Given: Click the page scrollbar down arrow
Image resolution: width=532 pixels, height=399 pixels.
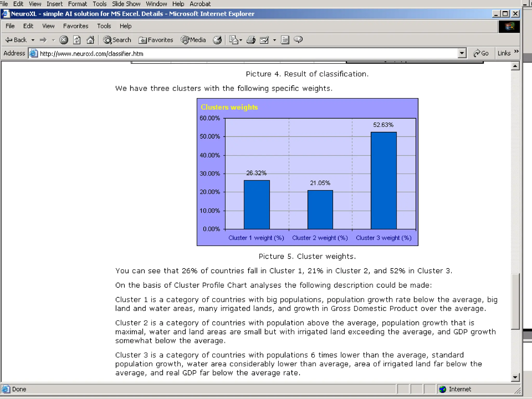Looking at the screenshot, I should click(x=515, y=377).
